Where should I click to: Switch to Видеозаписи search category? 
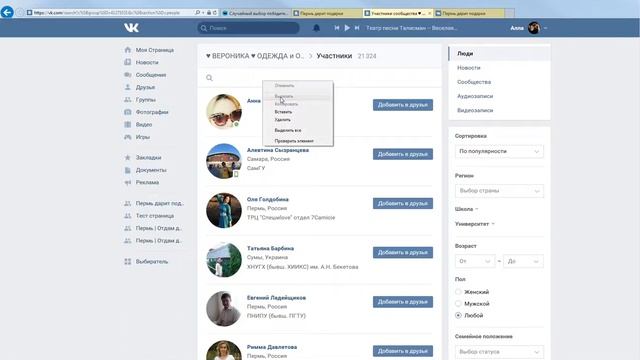(x=475, y=110)
